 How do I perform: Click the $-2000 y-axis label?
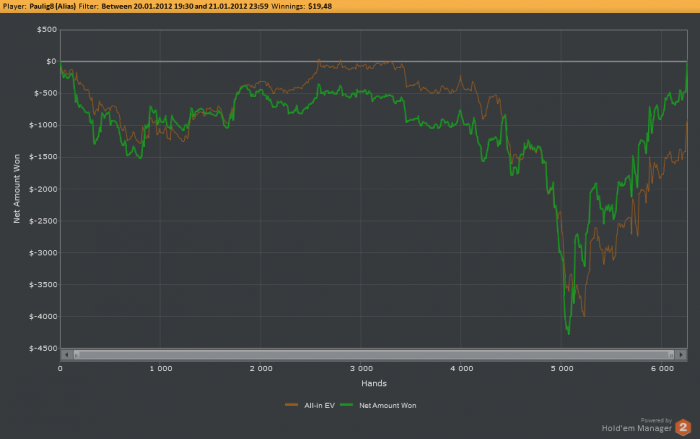click(43, 189)
